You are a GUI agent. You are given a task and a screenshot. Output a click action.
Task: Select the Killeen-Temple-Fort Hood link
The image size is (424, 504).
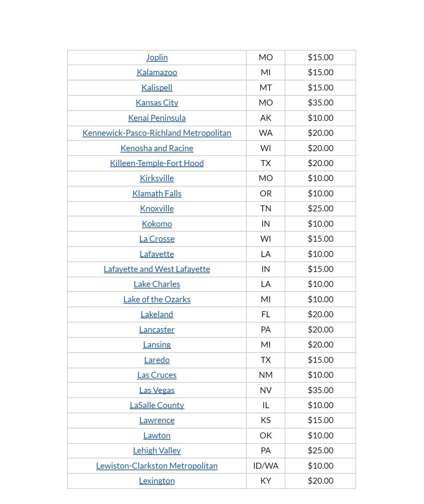tap(157, 163)
